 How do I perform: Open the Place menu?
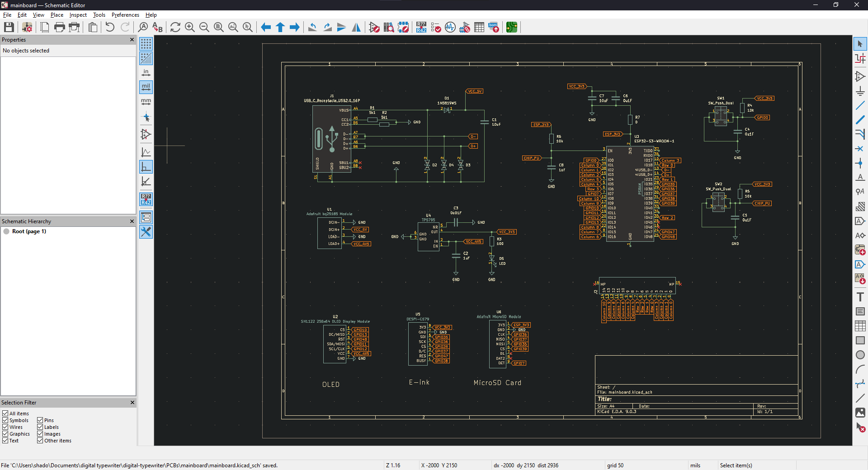click(x=57, y=14)
